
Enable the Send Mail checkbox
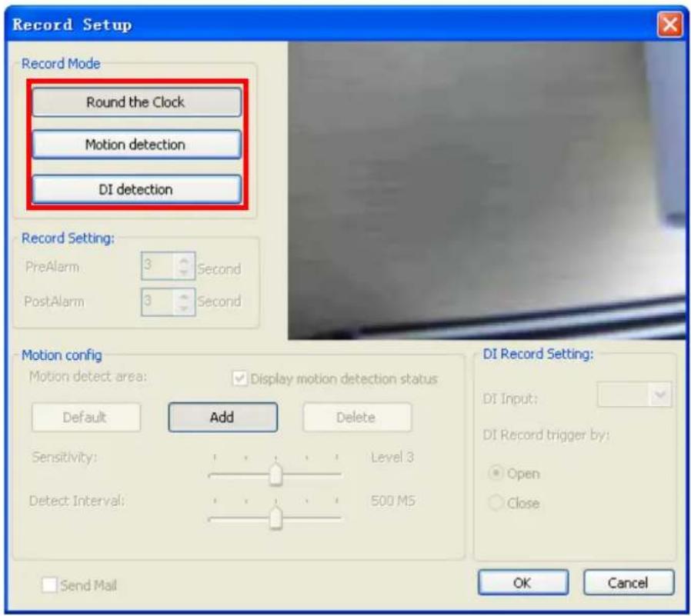(x=49, y=585)
